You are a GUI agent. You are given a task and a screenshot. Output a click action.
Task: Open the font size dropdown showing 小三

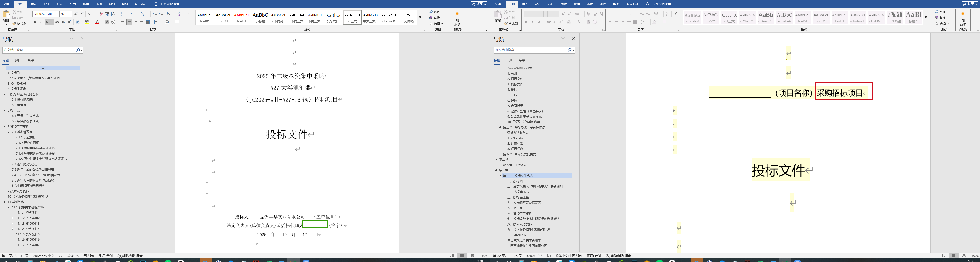[x=70, y=14]
